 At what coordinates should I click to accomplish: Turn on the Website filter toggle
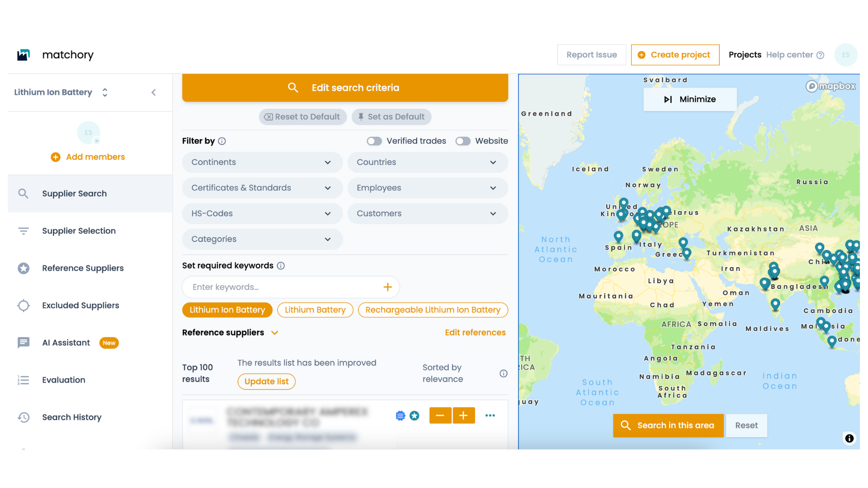(x=463, y=141)
